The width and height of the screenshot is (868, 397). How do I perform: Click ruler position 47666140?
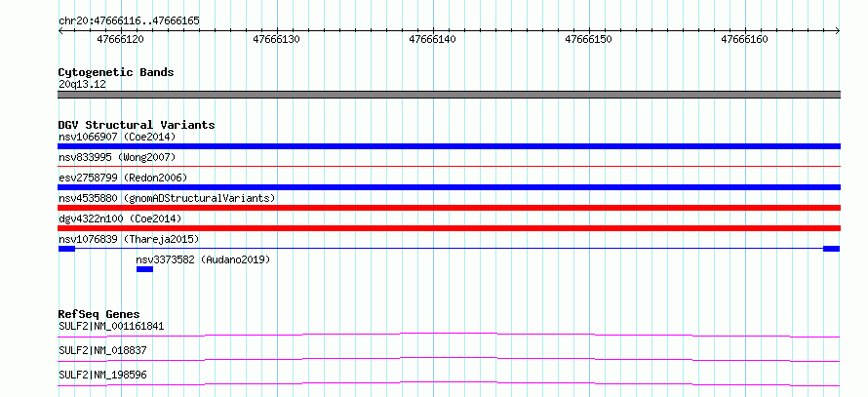(432, 39)
